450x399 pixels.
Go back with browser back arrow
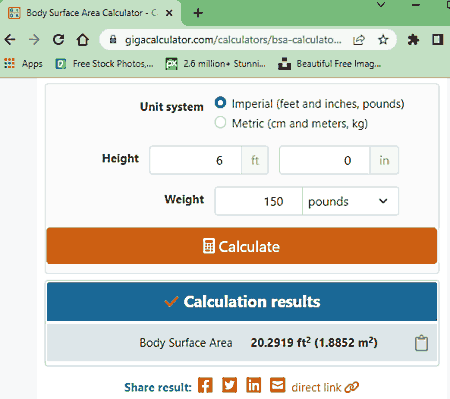pos(10,40)
